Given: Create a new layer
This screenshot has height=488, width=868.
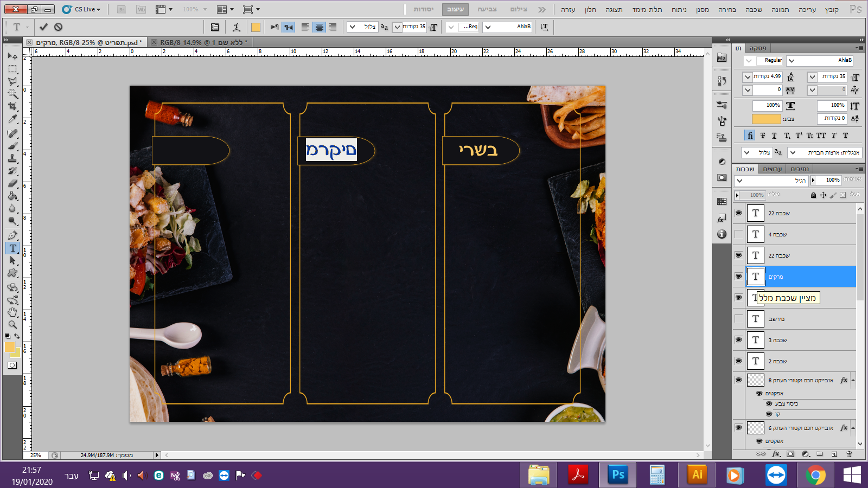Looking at the screenshot, I should [834, 454].
